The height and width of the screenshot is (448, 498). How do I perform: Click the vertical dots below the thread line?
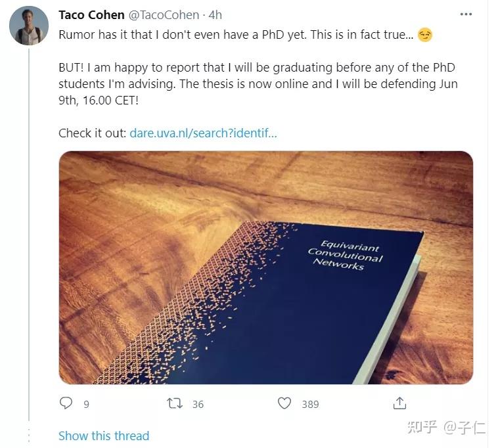pos(28,436)
